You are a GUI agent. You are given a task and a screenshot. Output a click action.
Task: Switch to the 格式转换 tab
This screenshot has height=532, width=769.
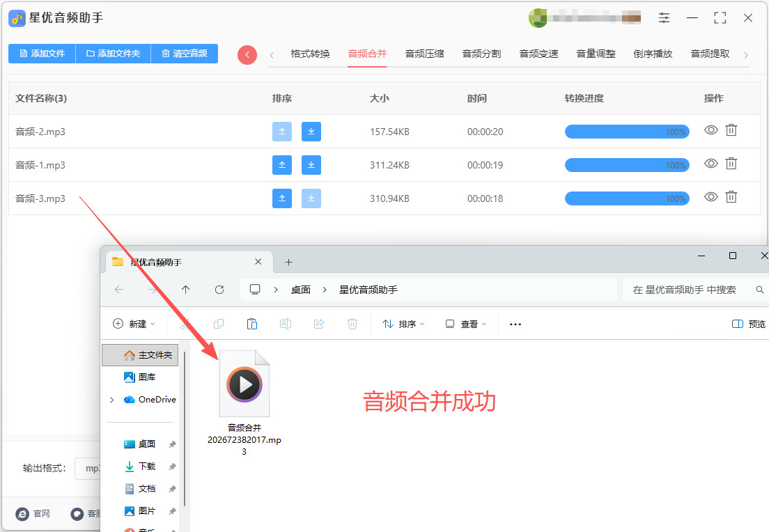click(310, 54)
